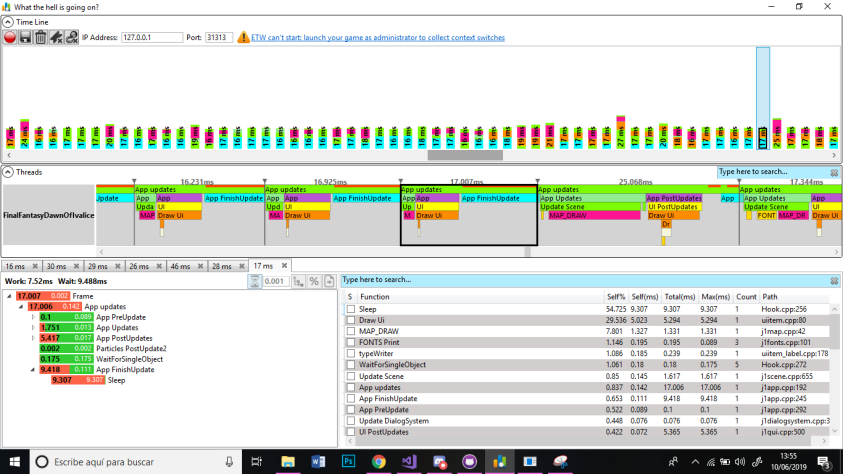The height and width of the screenshot is (474, 843).
Task: Toggle the hourglass filter icon
Action: (255, 281)
